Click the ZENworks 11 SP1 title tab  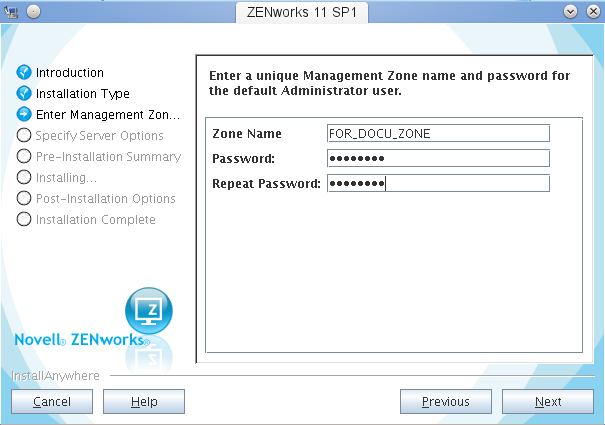(302, 12)
